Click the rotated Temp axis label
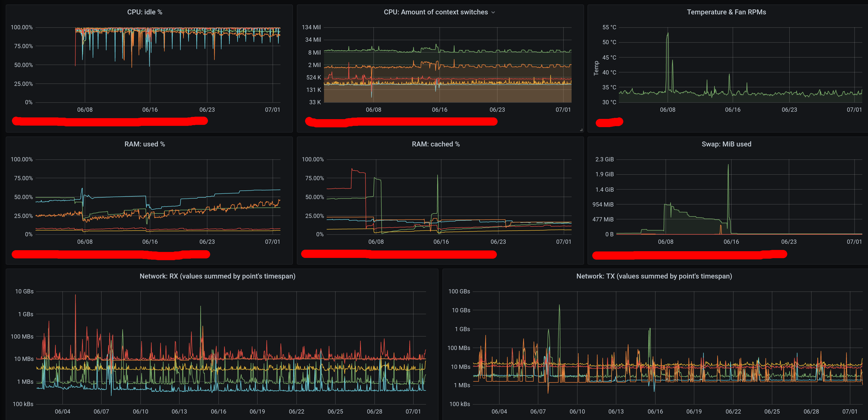 coord(596,68)
